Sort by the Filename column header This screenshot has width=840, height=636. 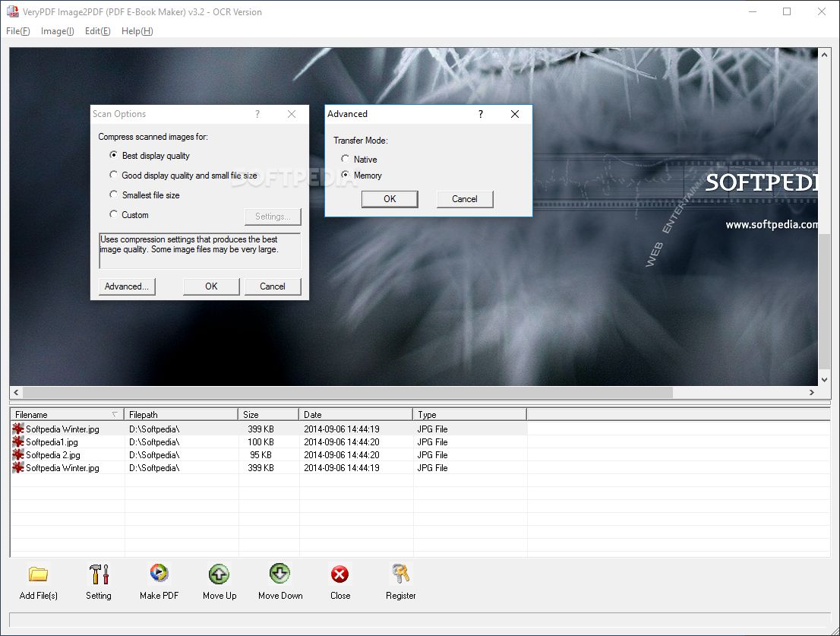[67, 414]
